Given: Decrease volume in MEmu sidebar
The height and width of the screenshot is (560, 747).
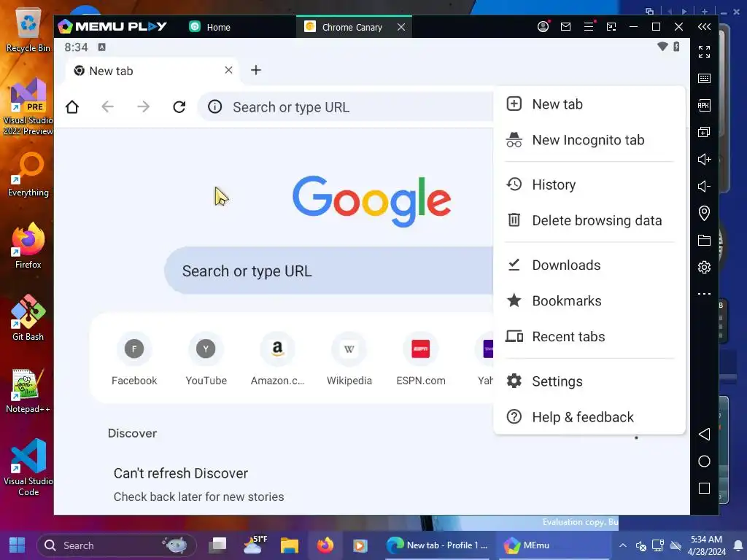Looking at the screenshot, I should click(x=704, y=186).
